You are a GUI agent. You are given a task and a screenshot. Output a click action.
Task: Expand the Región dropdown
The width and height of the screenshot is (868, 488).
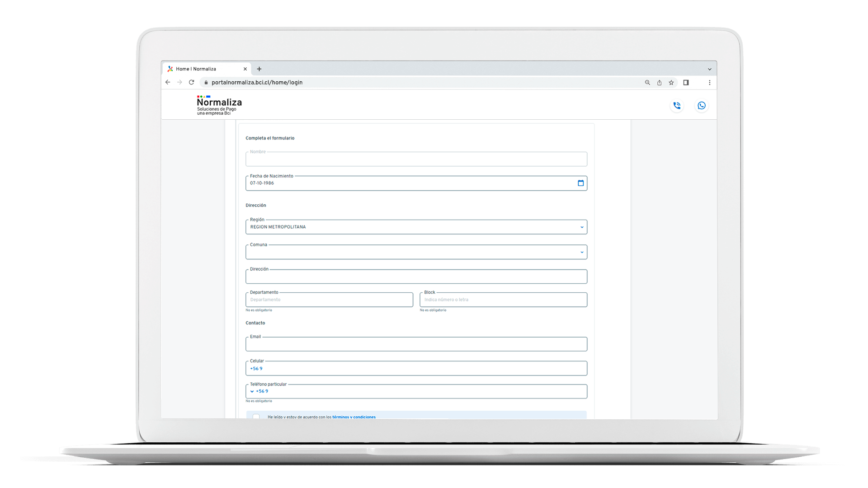pyautogui.click(x=581, y=227)
